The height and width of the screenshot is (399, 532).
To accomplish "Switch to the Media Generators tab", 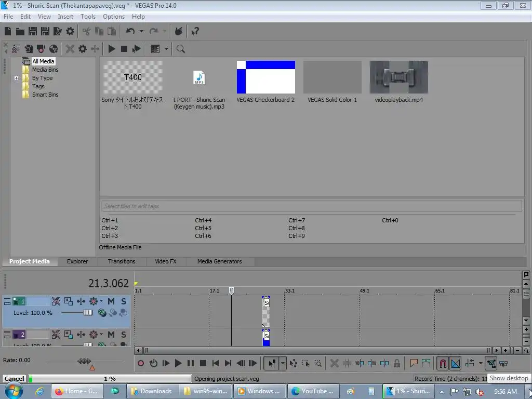I will tap(220, 261).
